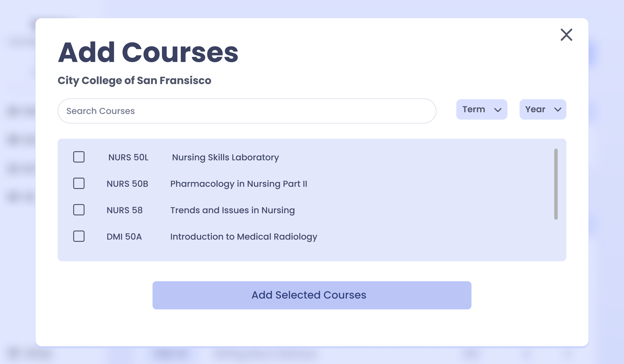Image resolution: width=624 pixels, height=364 pixels.
Task: Select Trends and Issues in Nursing
Action: click(232, 210)
